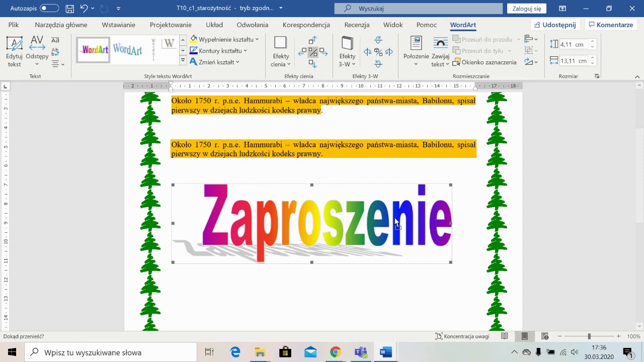Open WordArt text alignment dropdown
Image resolution: width=644 pixels, height=362 pixels.
click(58, 64)
